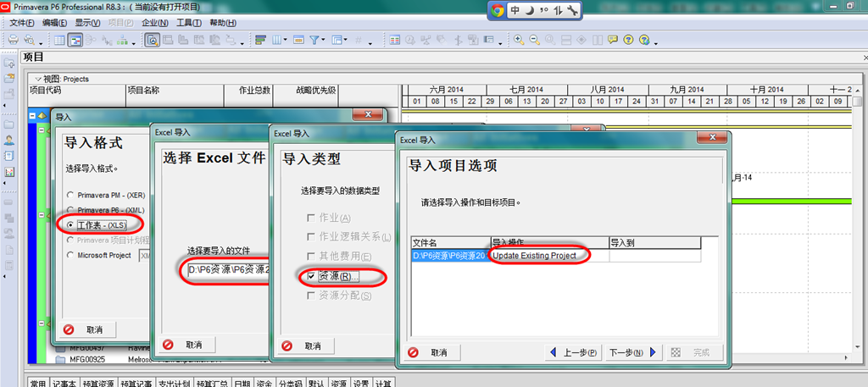Image resolution: width=868 pixels, height=387 pixels.
Task: Open dropdown arrow after online help icon
Action: (656, 42)
